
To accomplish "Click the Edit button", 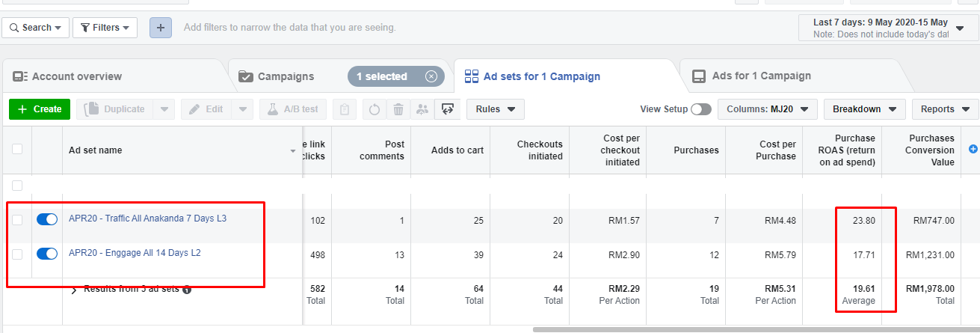I will coord(206,109).
